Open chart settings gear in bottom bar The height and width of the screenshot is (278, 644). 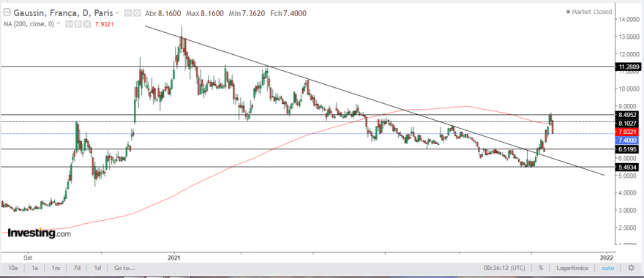[632, 268]
